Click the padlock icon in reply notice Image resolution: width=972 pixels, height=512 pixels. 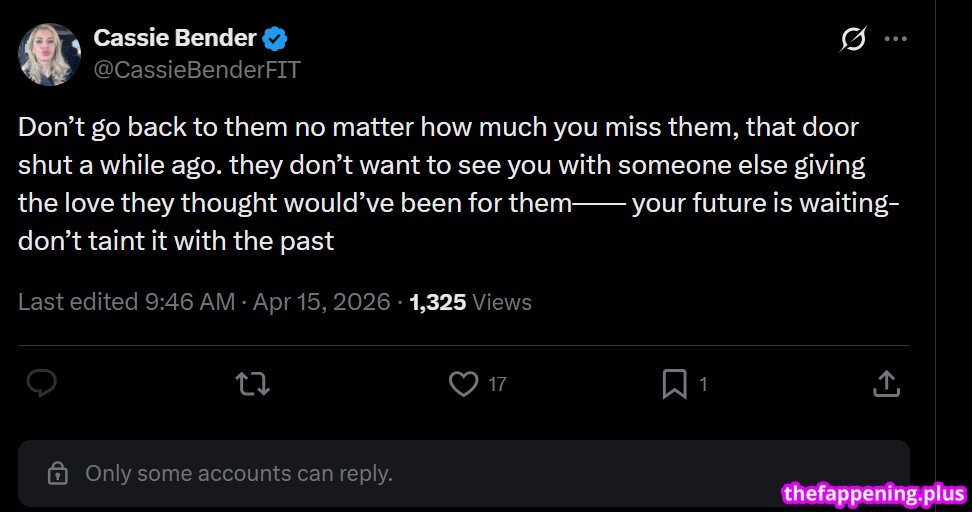tap(58, 473)
